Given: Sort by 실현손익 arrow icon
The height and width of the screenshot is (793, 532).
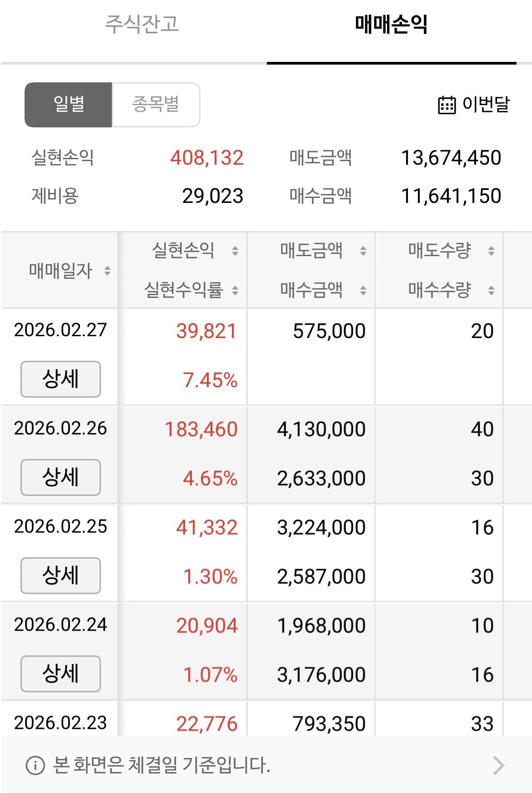Looking at the screenshot, I should click(235, 251).
